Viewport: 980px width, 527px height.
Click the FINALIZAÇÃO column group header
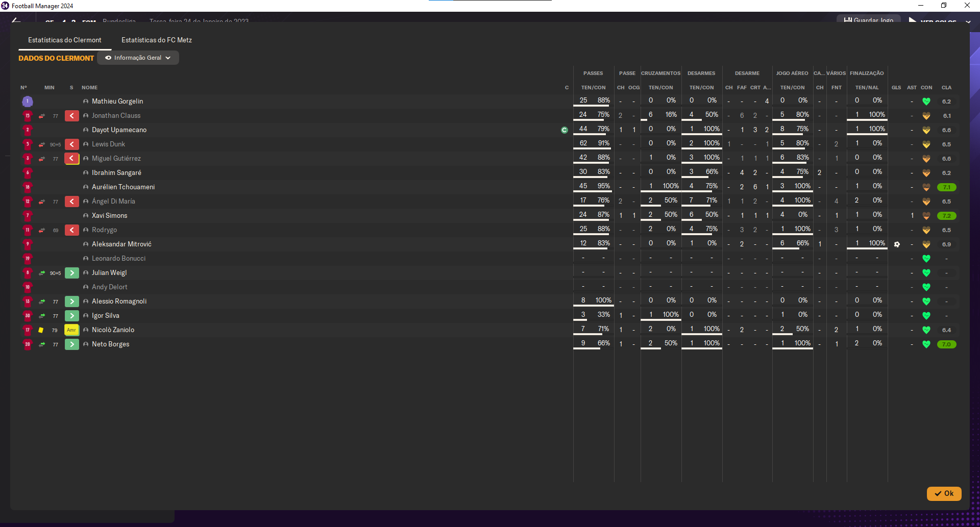pyautogui.click(x=867, y=73)
